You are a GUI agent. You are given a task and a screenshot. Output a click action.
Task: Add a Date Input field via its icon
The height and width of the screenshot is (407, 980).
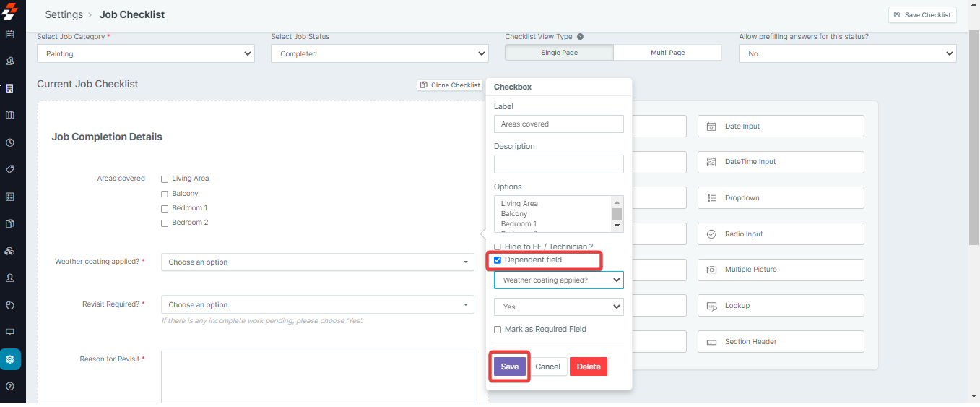[711, 127]
